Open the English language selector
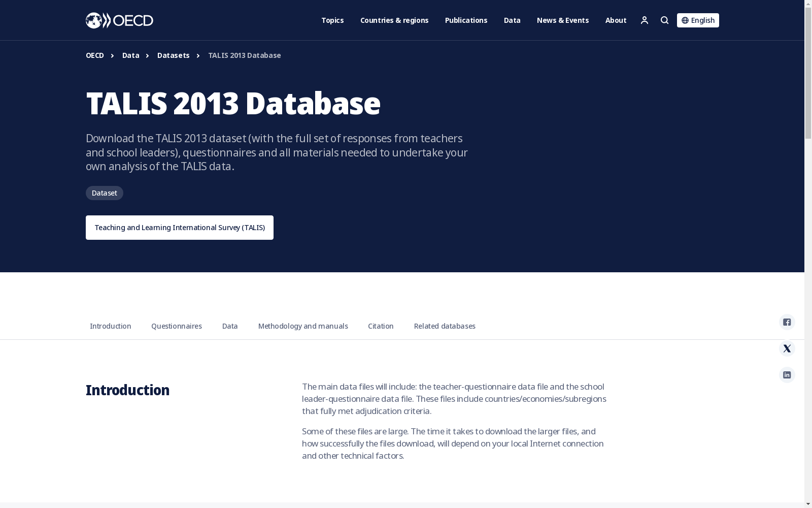This screenshot has width=812, height=508. click(698, 20)
